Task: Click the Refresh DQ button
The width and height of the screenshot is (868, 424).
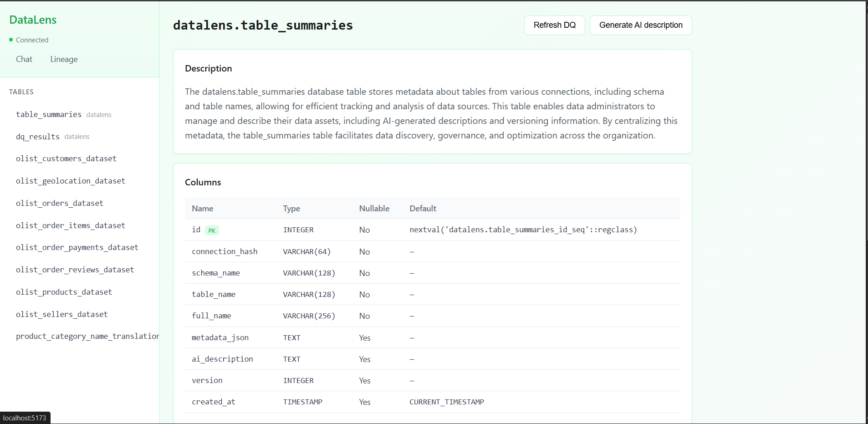Action: [554, 25]
